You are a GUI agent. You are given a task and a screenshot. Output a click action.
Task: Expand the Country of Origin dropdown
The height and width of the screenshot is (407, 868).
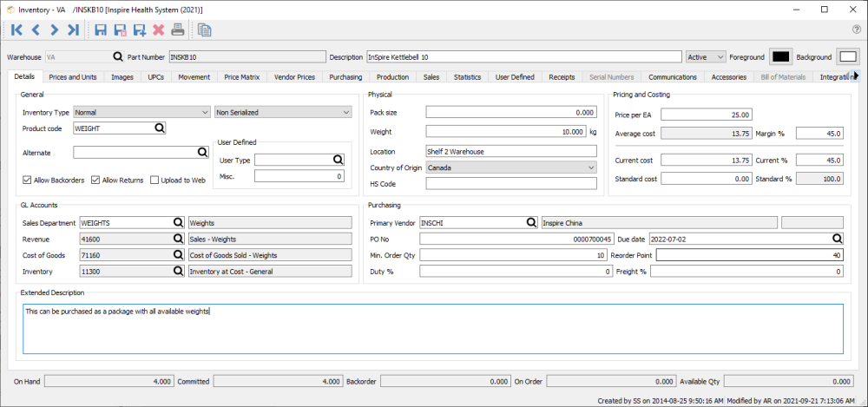pos(590,167)
